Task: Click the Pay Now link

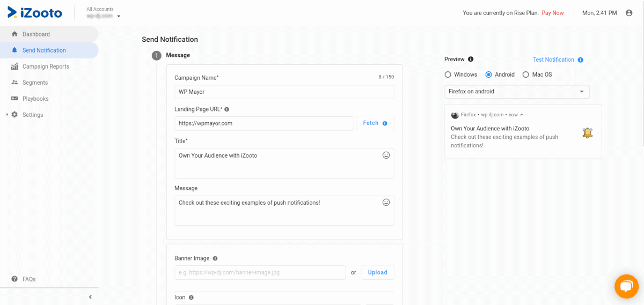Action: tap(553, 13)
